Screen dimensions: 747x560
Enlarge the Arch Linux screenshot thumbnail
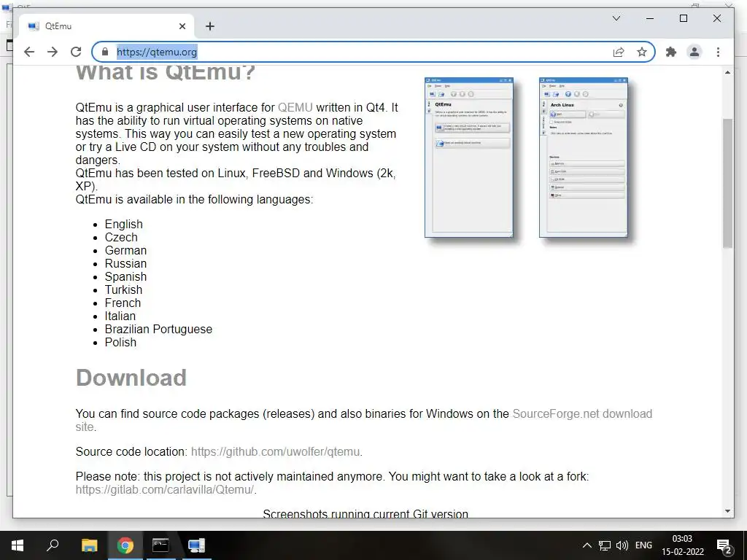click(584, 157)
